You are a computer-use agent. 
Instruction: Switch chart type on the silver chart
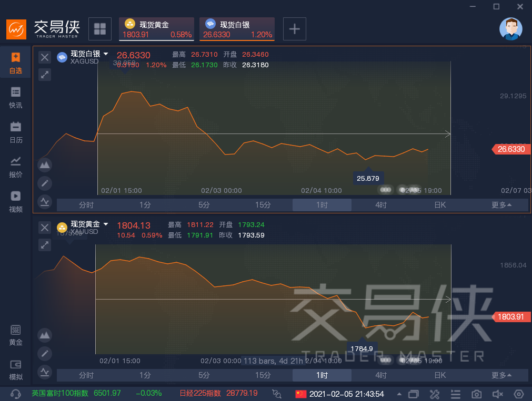tap(45, 165)
